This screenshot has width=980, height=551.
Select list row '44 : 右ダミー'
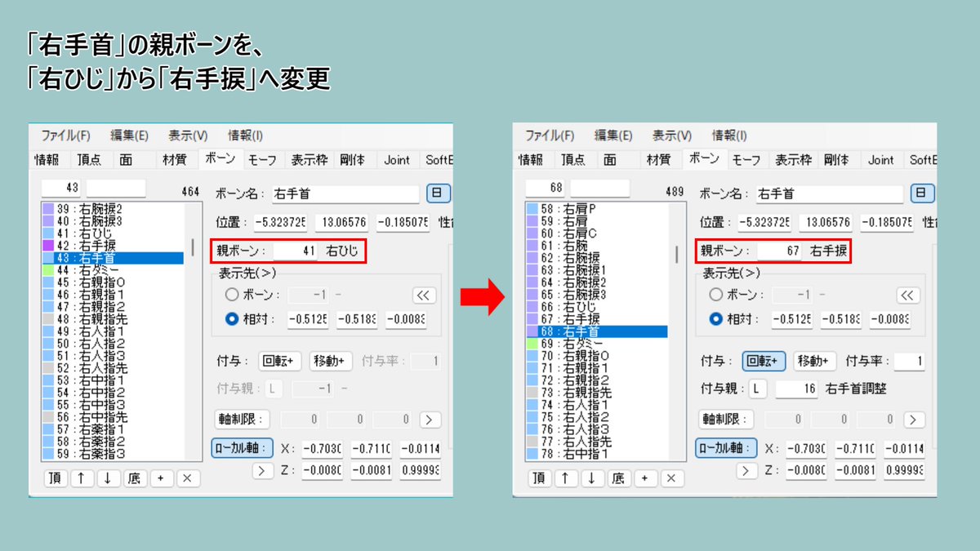[113, 270]
